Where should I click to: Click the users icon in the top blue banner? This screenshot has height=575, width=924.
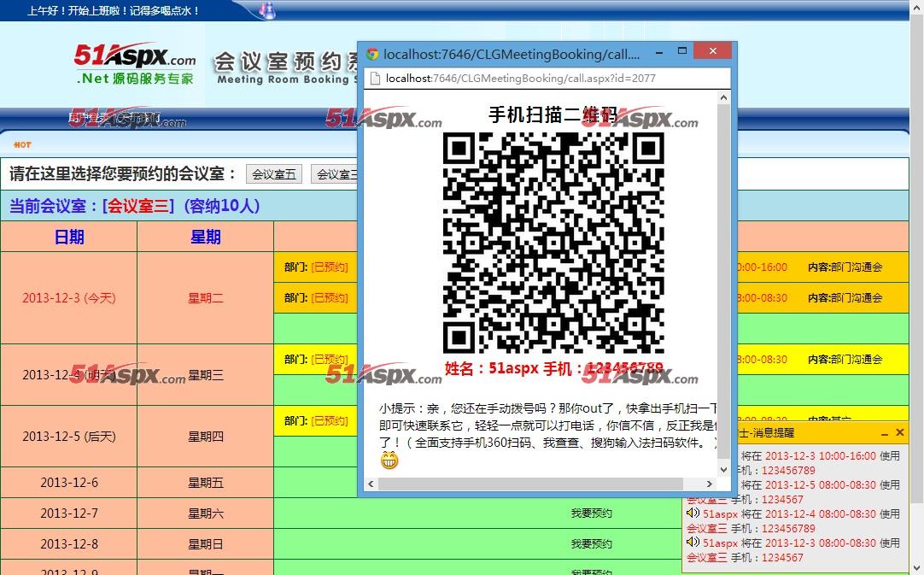267,10
